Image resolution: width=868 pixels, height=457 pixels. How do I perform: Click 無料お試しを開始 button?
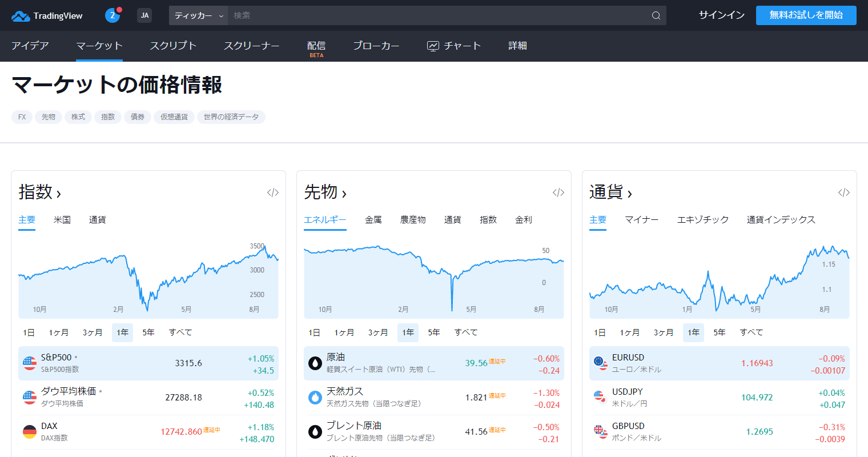point(806,15)
